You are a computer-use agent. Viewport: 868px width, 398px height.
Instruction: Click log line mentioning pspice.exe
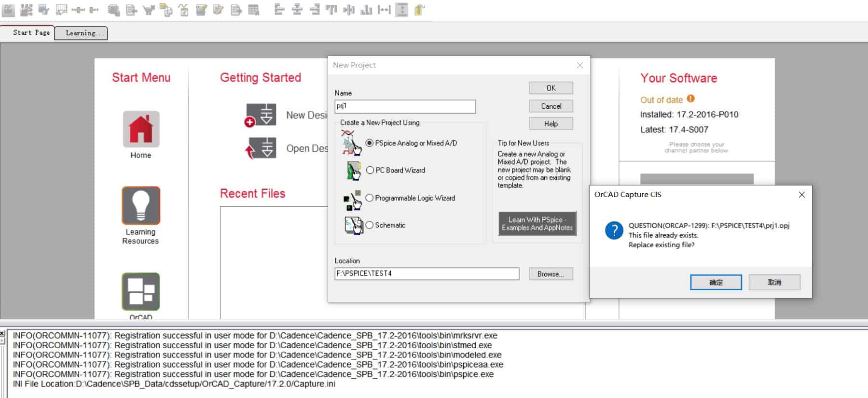(x=253, y=374)
